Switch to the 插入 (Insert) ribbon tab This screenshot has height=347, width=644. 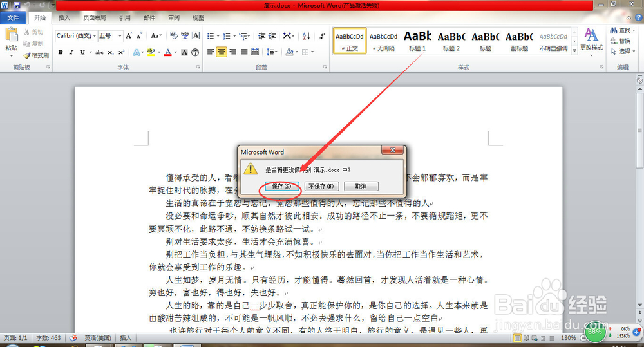(x=64, y=17)
